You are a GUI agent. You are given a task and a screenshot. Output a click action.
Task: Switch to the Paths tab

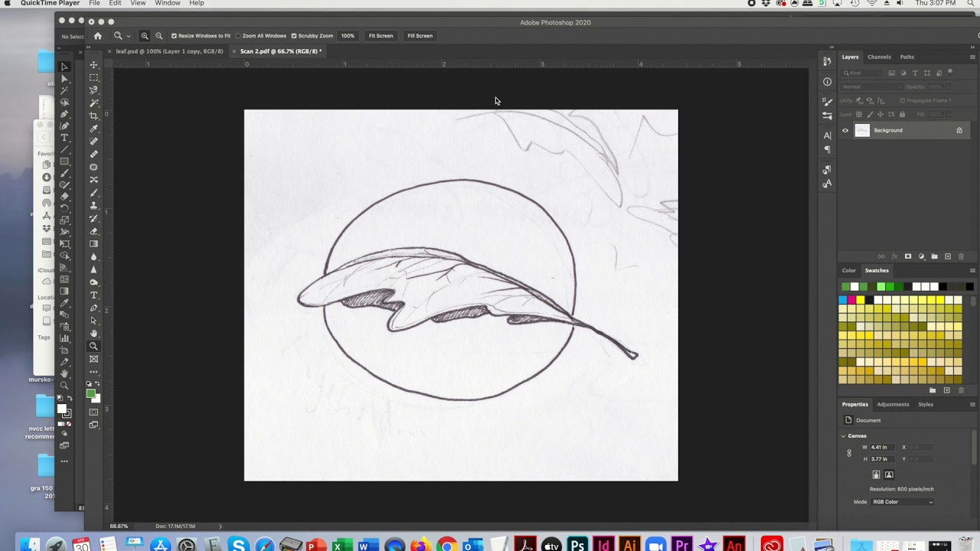(907, 57)
